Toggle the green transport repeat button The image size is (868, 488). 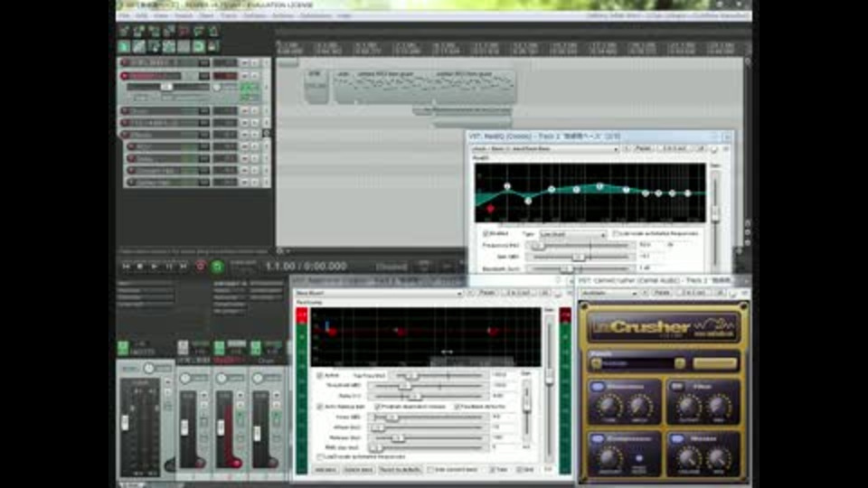pos(218,266)
